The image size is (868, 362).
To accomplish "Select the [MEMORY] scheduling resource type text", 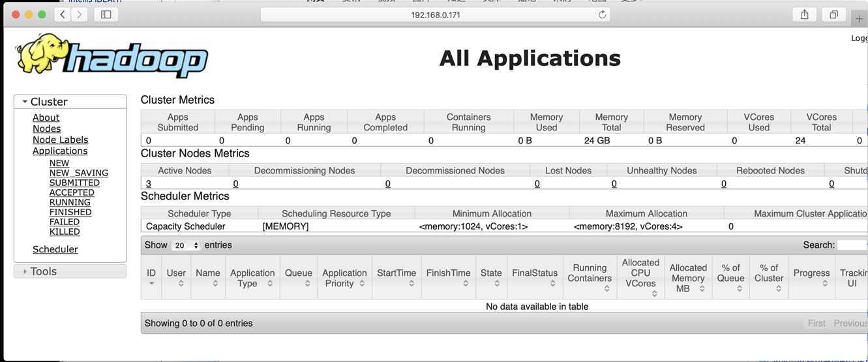I will (286, 226).
